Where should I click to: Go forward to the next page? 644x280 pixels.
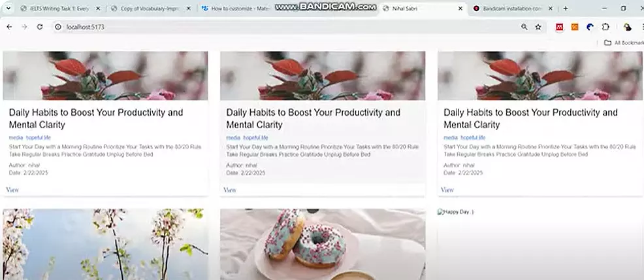pos(25,27)
